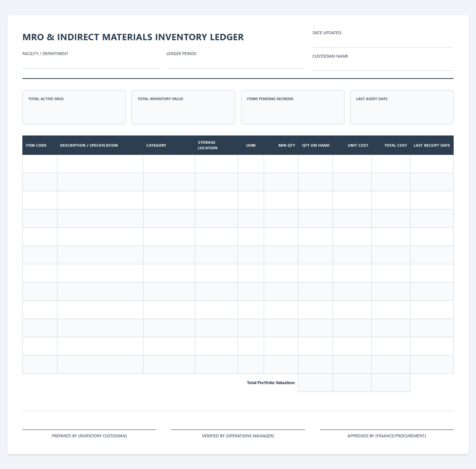Select the Total Inventory Value box
The image size is (476, 469).
(x=183, y=107)
